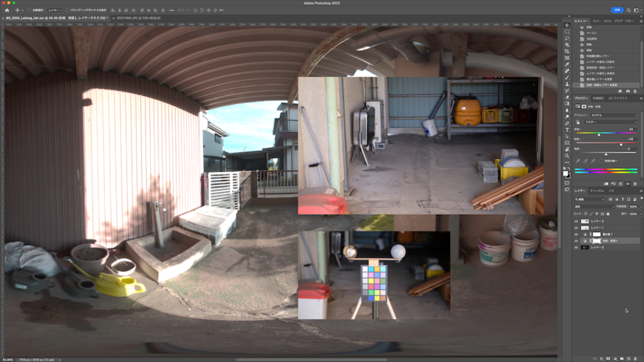
Task: Hide the レイヤー 2 layer visibility
Action: pos(576,222)
